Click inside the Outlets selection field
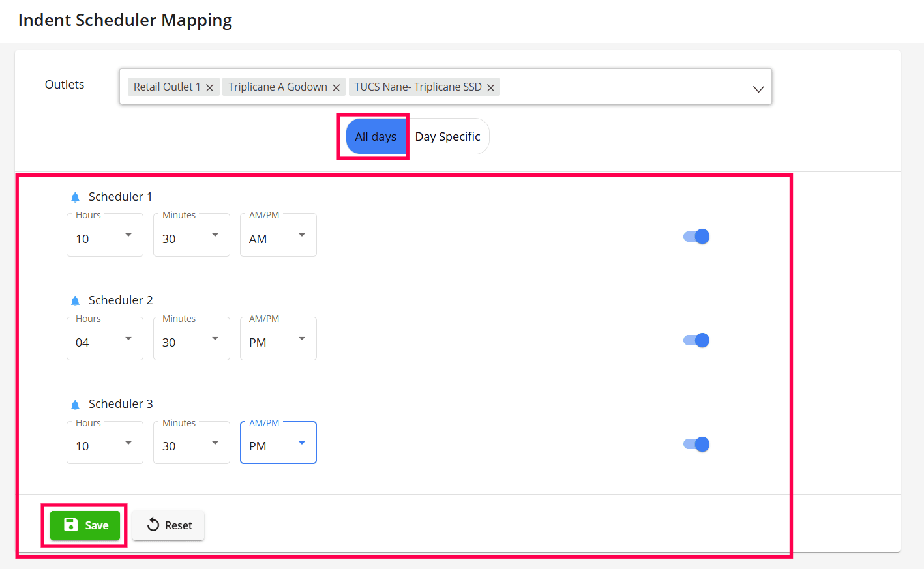 (619, 87)
